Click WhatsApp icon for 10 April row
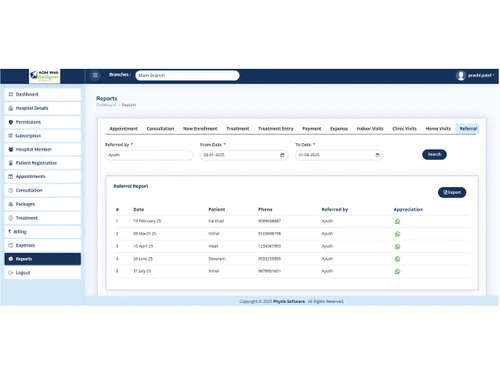This screenshot has height=375, width=500. (x=397, y=247)
